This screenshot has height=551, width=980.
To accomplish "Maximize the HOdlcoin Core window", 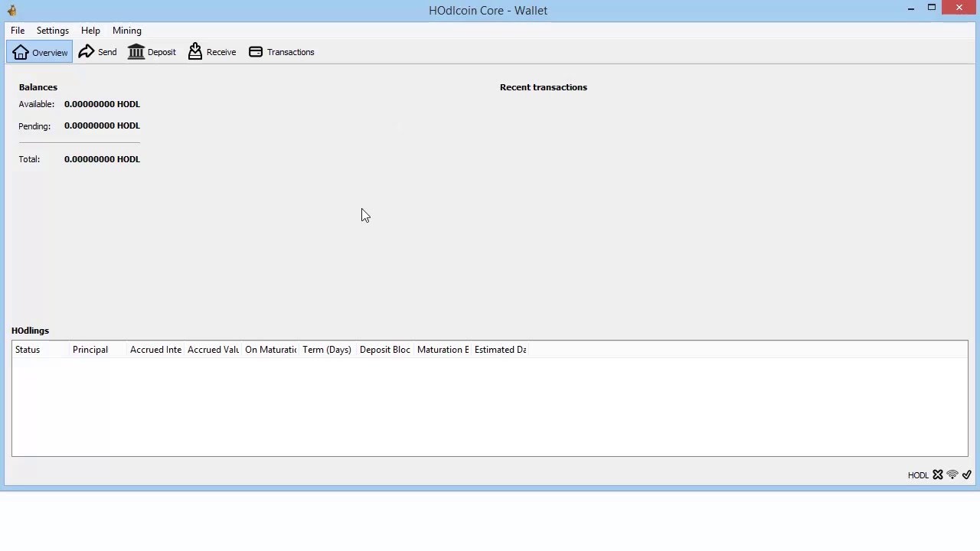I will pyautogui.click(x=932, y=8).
